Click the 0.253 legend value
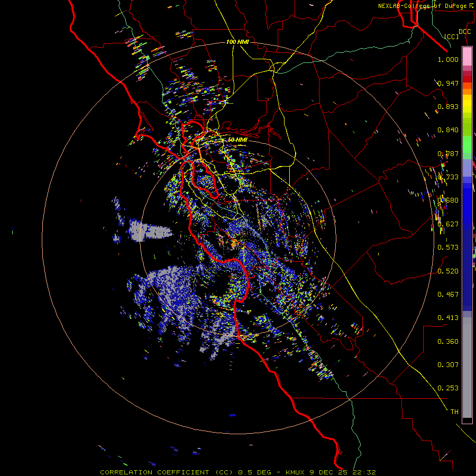The image size is (476, 476). pyautogui.click(x=448, y=388)
